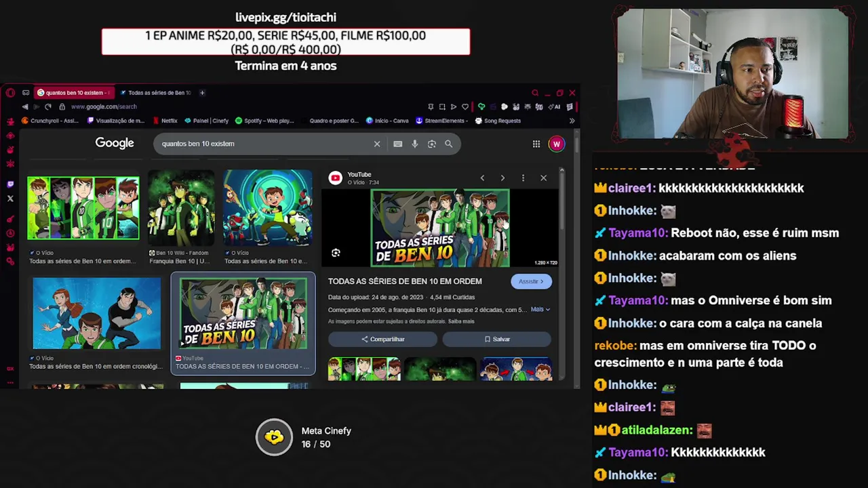
Task: Submit search with magnifying glass icon
Action: tap(448, 144)
